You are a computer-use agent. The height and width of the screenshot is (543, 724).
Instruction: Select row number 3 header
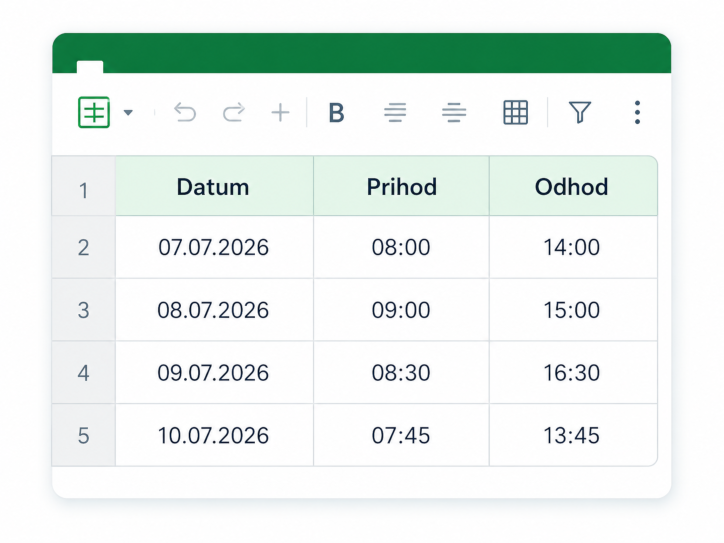[x=84, y=310]
